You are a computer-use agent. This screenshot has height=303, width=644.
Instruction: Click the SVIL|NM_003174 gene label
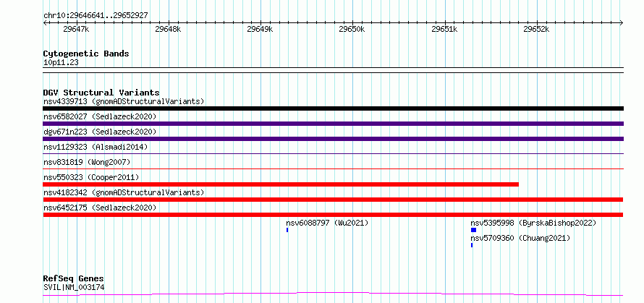[x=74, y=287]
